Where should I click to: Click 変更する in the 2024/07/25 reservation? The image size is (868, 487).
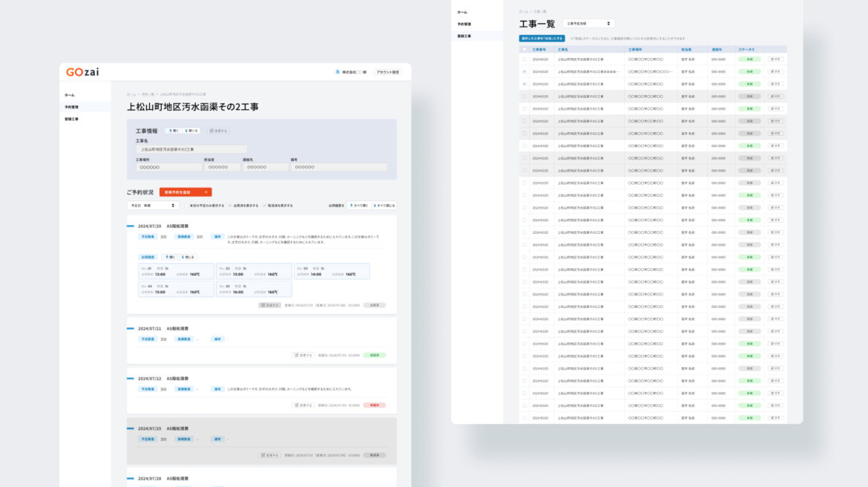coord(270,455)
